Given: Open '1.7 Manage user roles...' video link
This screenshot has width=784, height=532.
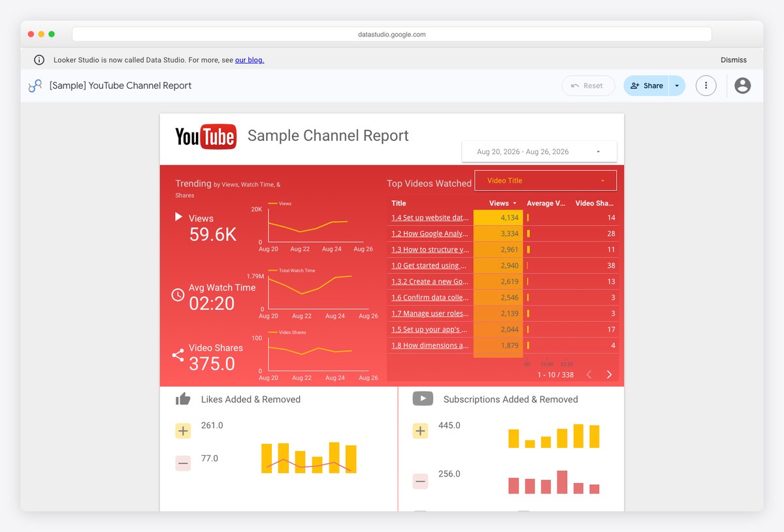Looking at the screenshot, I should (x=431, y=314).
